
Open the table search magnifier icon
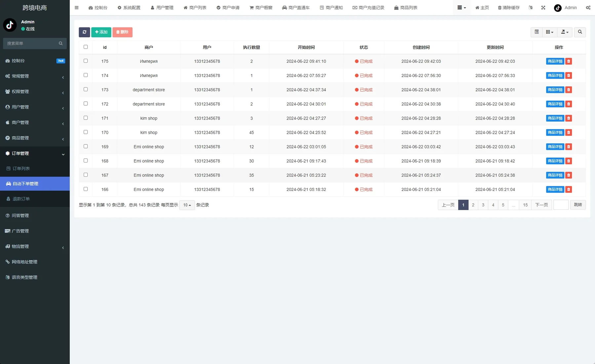coord(580,32)
